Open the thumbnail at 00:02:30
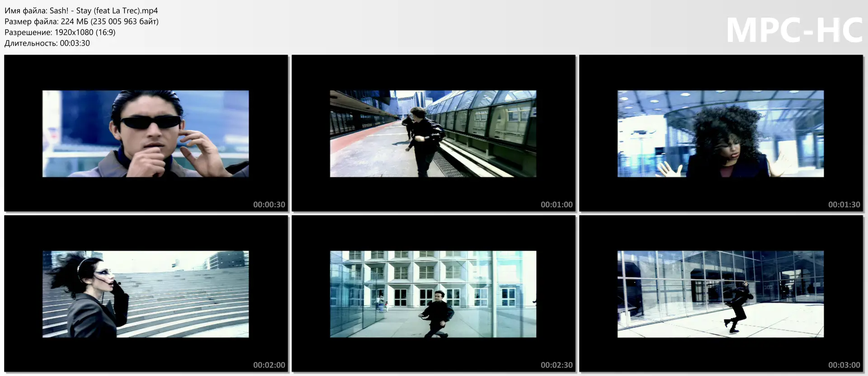Screen dimensions: 868x376 point(434,294)
